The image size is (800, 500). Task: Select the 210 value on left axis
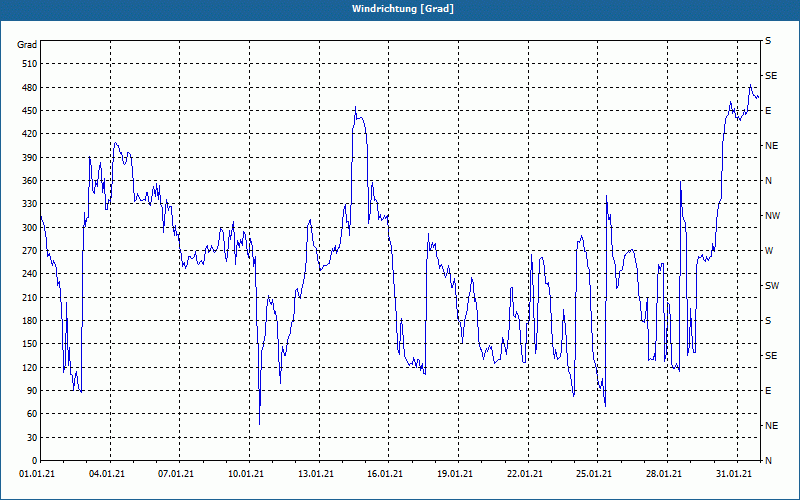[x=30, y=297]
